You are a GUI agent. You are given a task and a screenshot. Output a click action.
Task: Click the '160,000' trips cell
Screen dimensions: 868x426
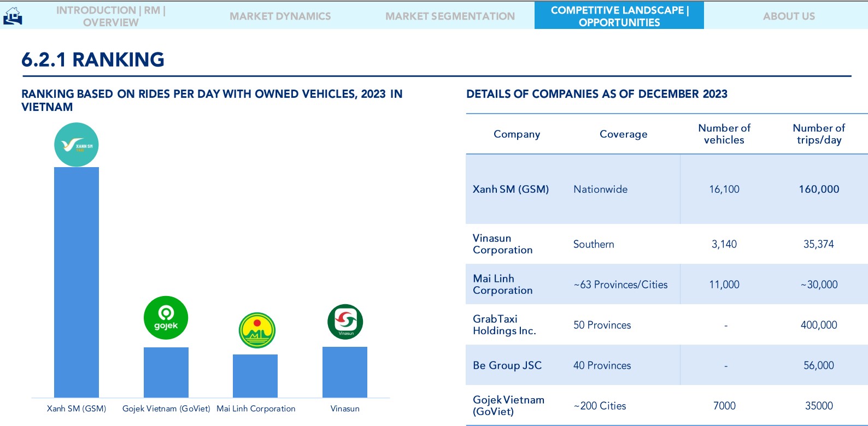819,189
